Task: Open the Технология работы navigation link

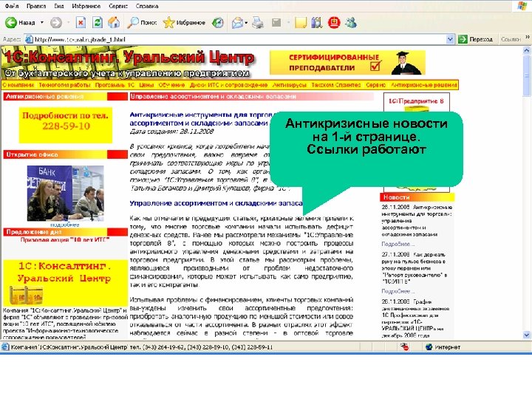Action: click(64, 85)
